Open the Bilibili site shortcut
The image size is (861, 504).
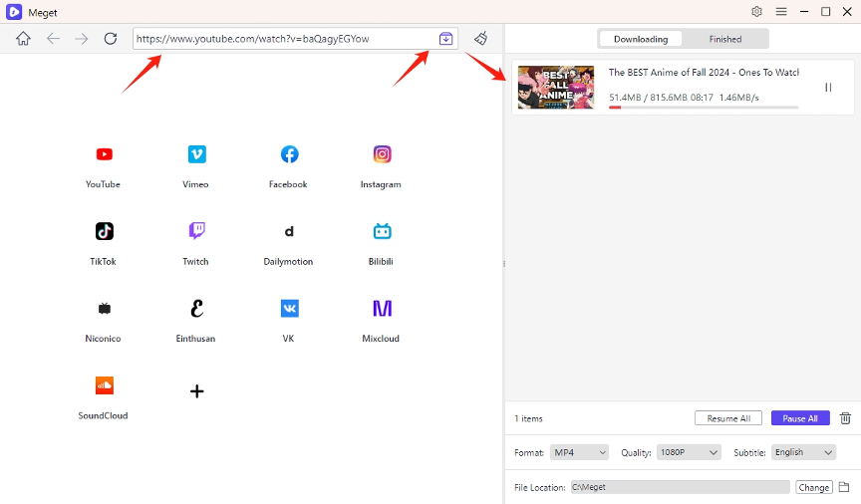tap(383, 231)
